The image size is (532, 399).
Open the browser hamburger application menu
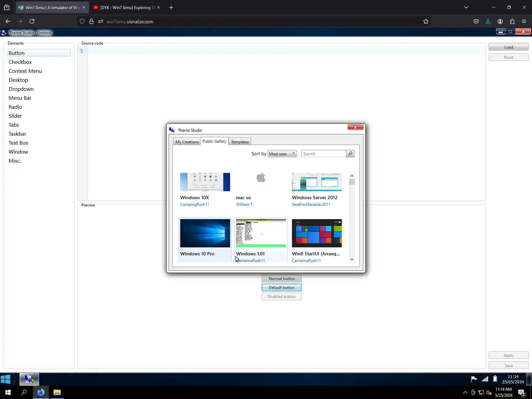(524, 21)
